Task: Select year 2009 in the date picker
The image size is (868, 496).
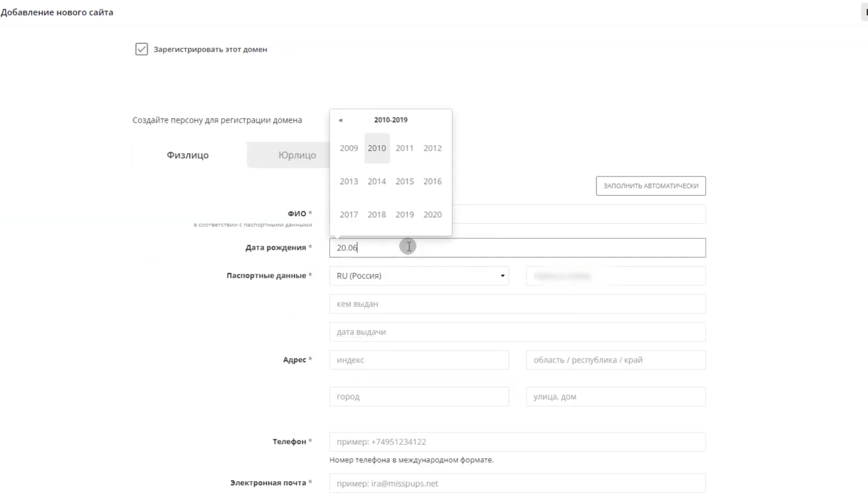Action: pos(349,148)
